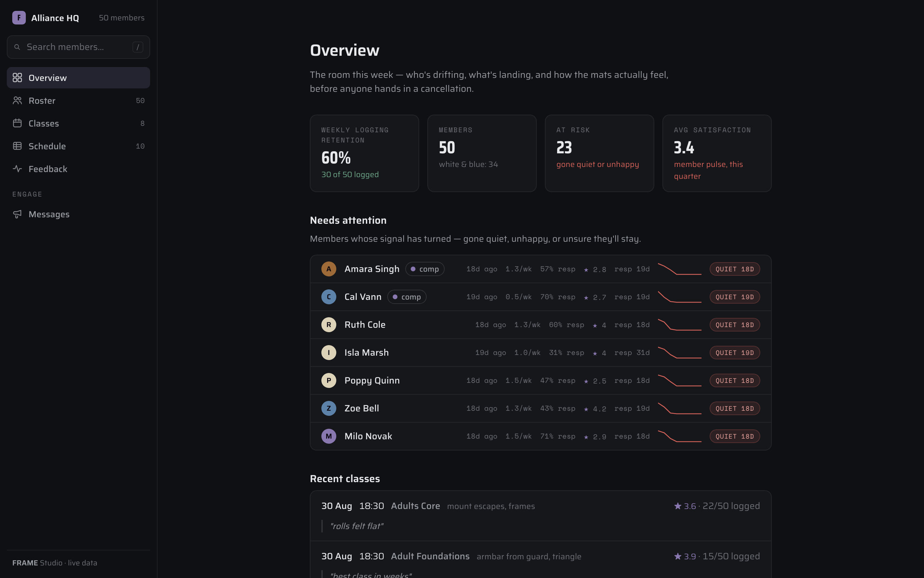The width and height of the screenshot is (924, 578).
Task: Open the Avg Satisfaction card
Action: [x=717, y=153]
